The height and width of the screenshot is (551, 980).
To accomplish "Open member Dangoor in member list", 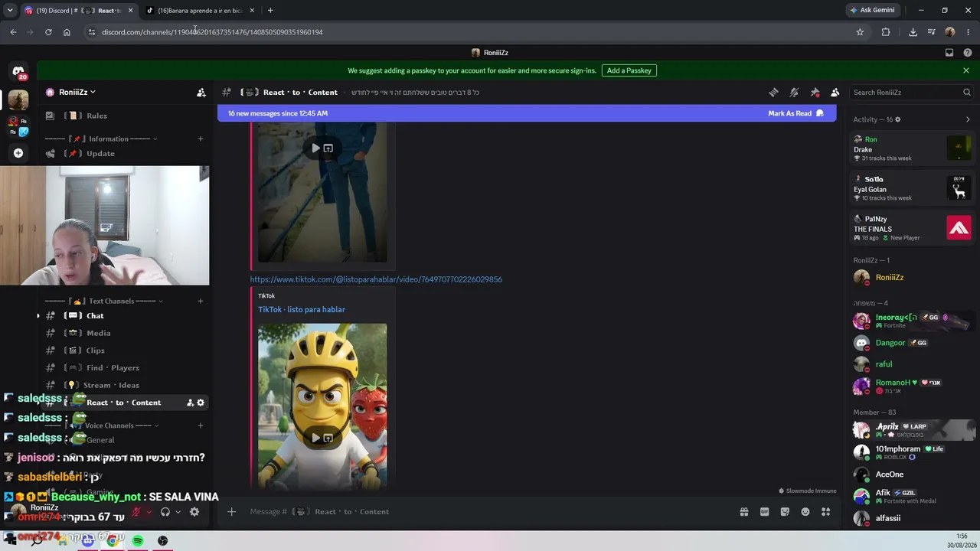I will point(912,343).
